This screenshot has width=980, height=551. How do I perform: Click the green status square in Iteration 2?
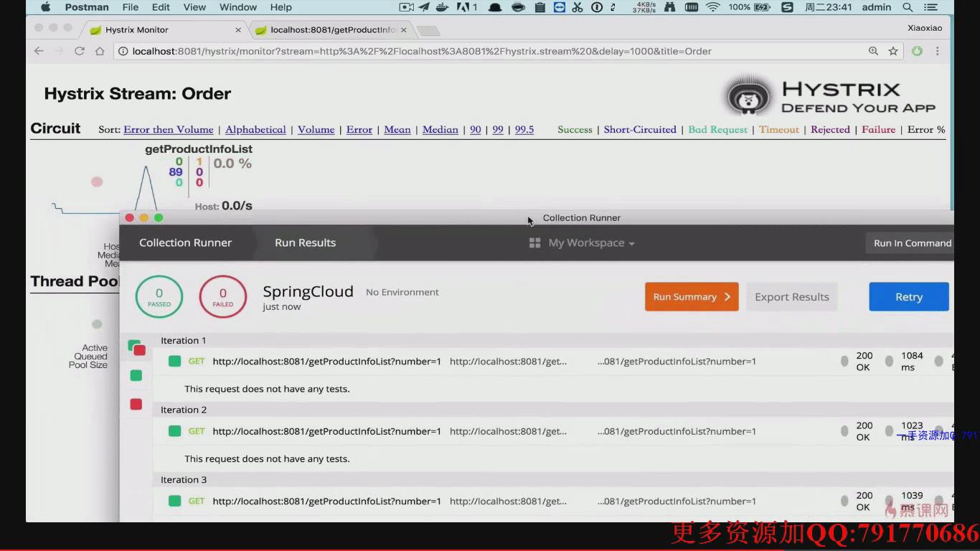(x=174, y=431)
